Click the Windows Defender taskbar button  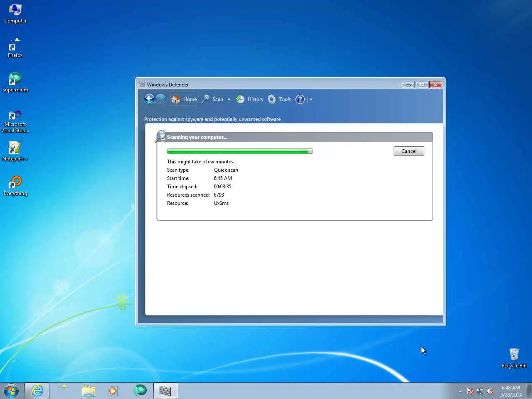(x=165, y=391)
